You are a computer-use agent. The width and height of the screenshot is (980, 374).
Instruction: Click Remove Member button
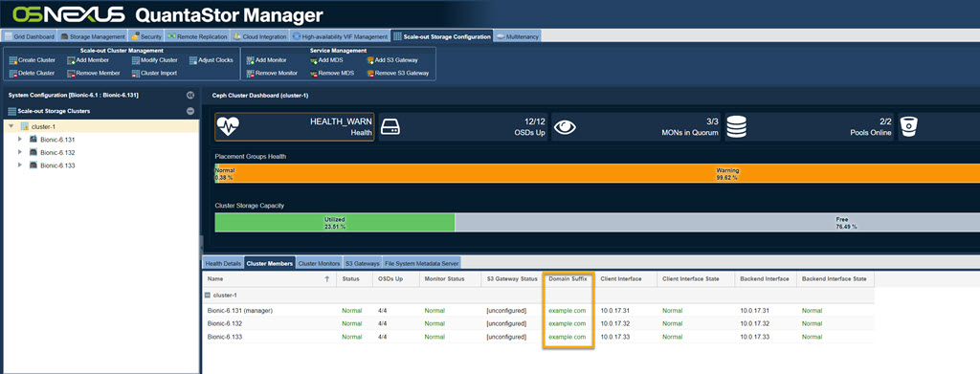coord(94,73)
